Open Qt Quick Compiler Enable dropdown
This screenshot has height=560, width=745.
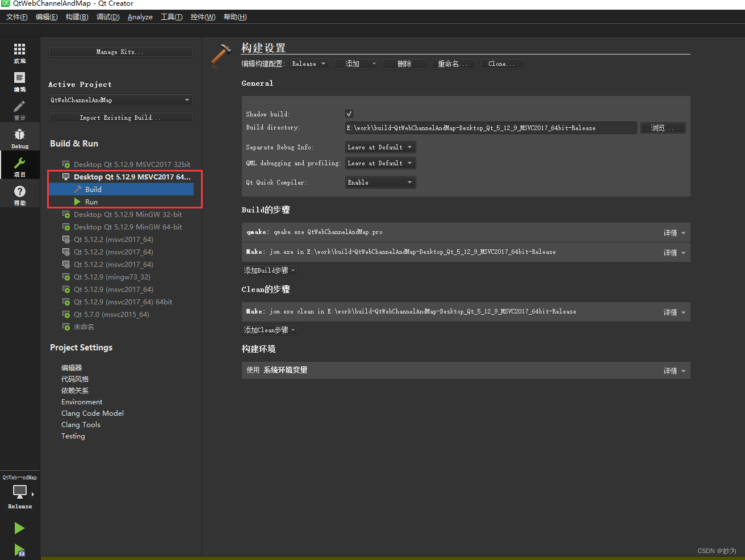(380, 182)
